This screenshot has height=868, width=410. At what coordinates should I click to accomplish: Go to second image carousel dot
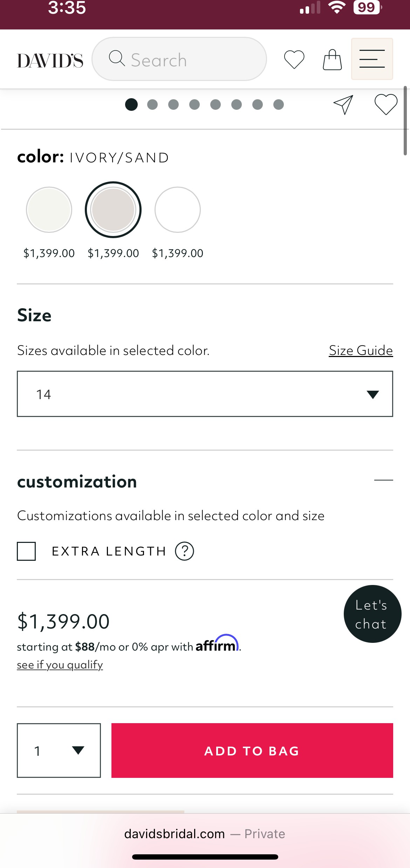[152, 105]
